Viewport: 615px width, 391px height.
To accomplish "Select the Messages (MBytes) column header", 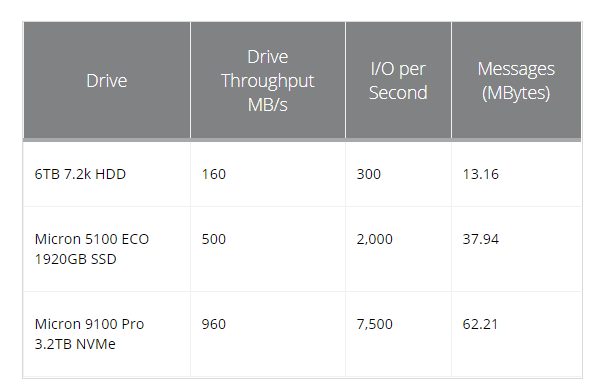I will click(x=516, y=80).
